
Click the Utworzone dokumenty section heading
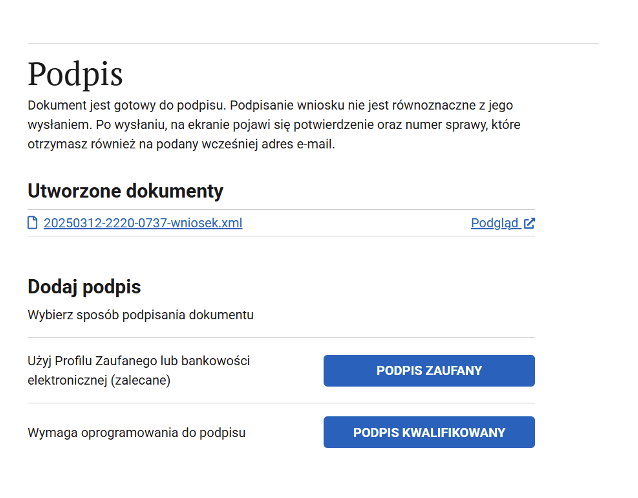point(125,191)
